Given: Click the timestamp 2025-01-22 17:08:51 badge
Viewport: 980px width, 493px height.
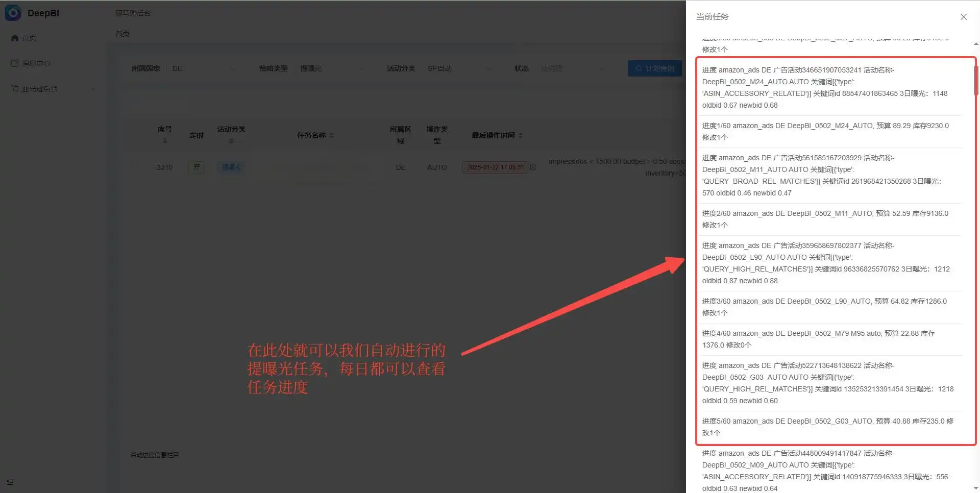Looking at the screenshot, I should (x=495, y=167).
